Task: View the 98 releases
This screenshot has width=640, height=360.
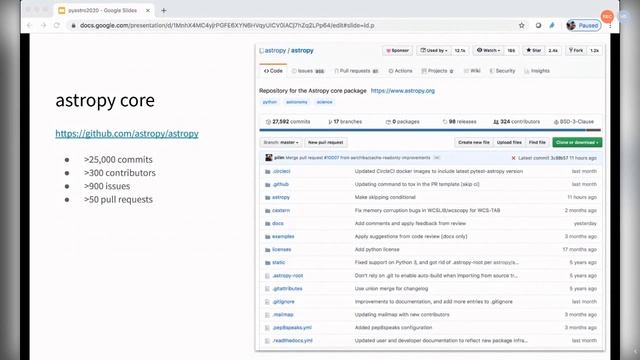Action: [x=459, y=122]
